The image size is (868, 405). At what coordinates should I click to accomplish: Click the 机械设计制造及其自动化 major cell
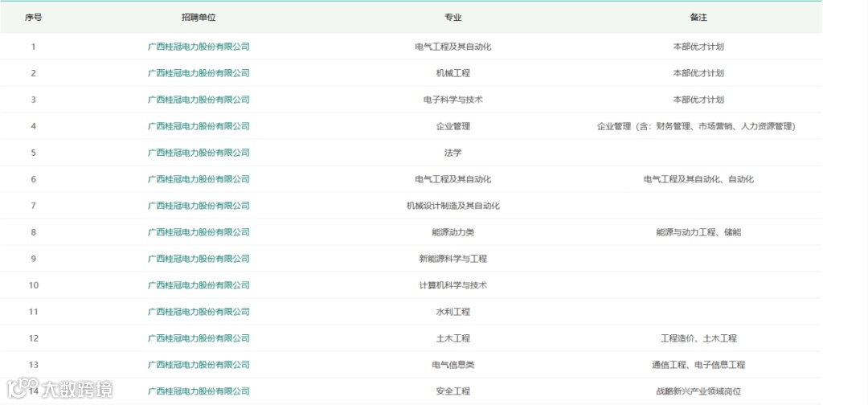[452, 206]
